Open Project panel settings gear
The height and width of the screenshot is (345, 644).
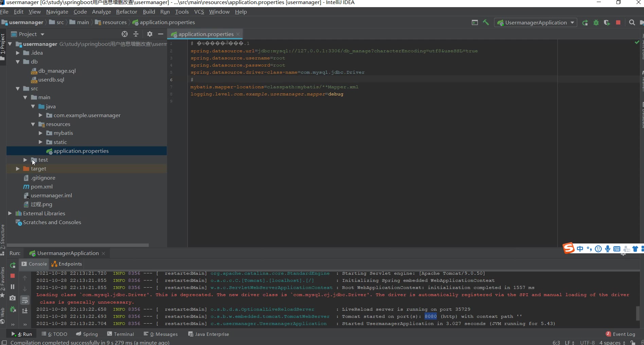150,34
